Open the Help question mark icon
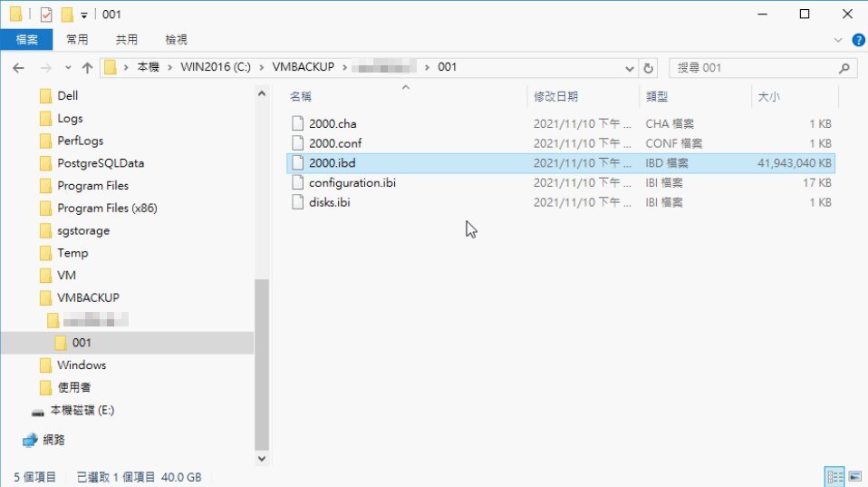The width and height of the screenshot is (868, 487). coord(855,40)
